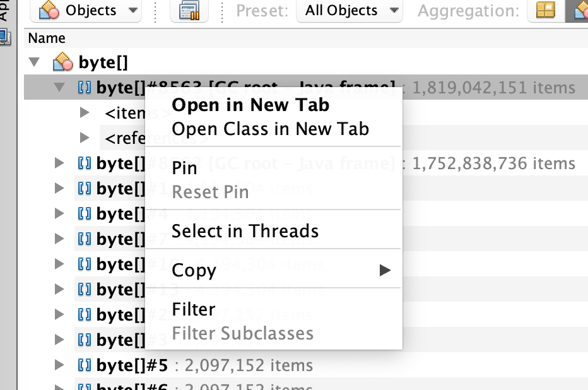Click the byte[]#8563 array instance icon

[x=85, y=88]
